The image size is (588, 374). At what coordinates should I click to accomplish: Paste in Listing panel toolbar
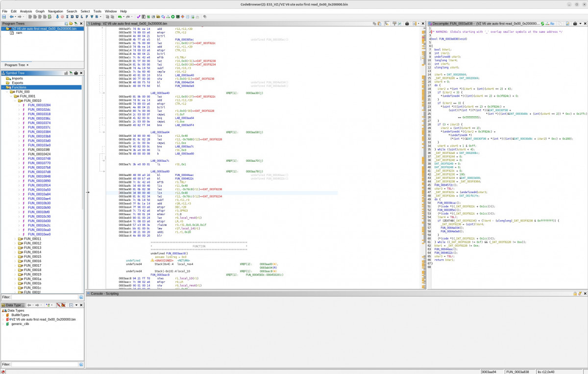379,23
